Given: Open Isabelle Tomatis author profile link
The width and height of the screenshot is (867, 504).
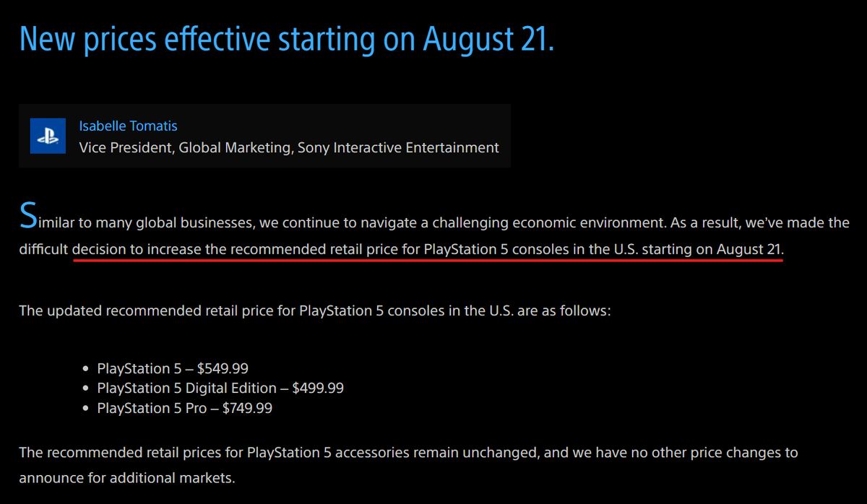Looking at the screenshot, I should point(128,126).
